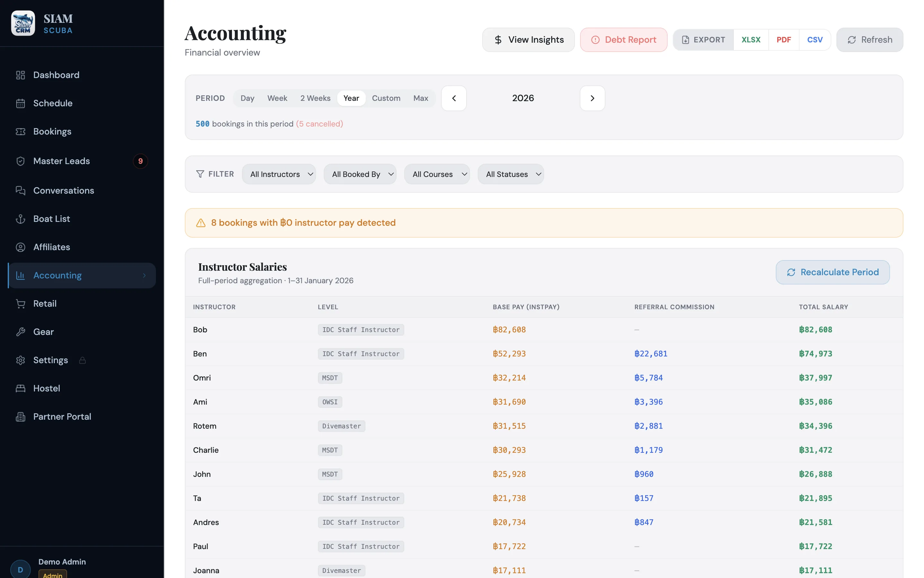Click Ami's OWSI level badge
The image size is (924, 578).
(330, 402)
